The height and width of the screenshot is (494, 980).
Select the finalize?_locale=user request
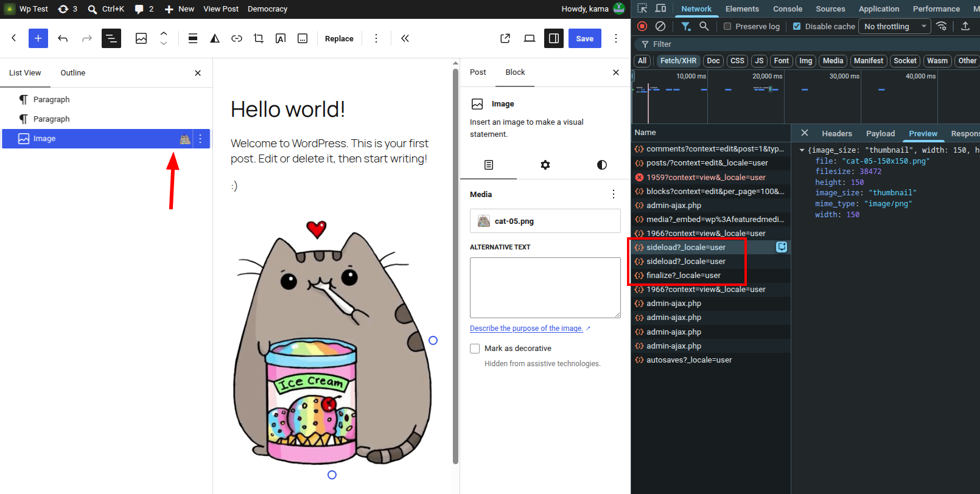[711, 276]
